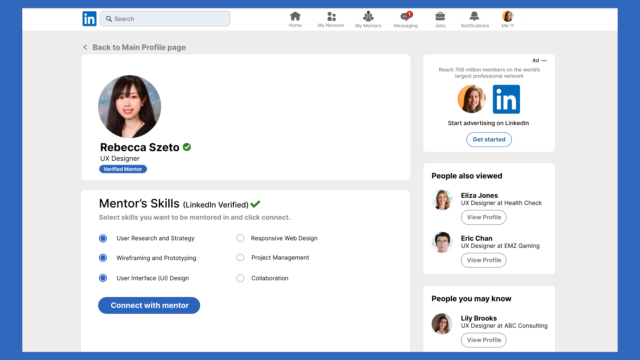
Task: Click the ad's woman profile picture
Action: pyautogui.click(x=471, y=99)
